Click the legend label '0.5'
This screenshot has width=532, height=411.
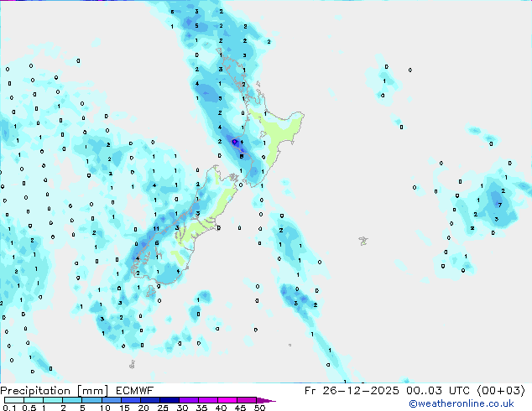29,408
